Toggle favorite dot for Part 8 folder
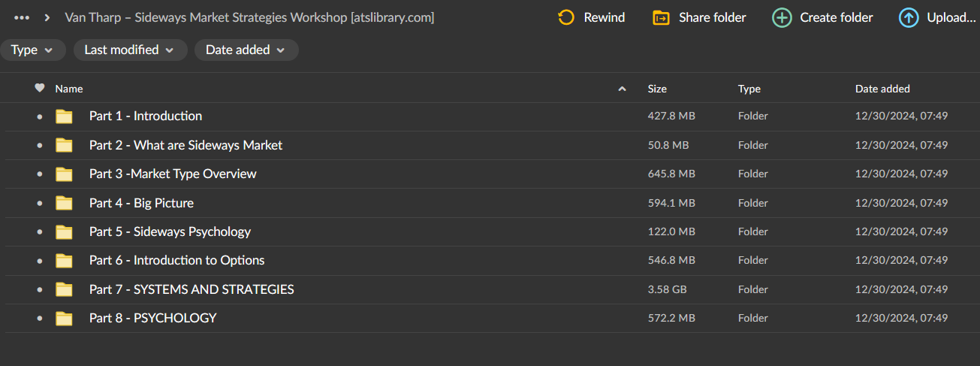 point(40,319)
